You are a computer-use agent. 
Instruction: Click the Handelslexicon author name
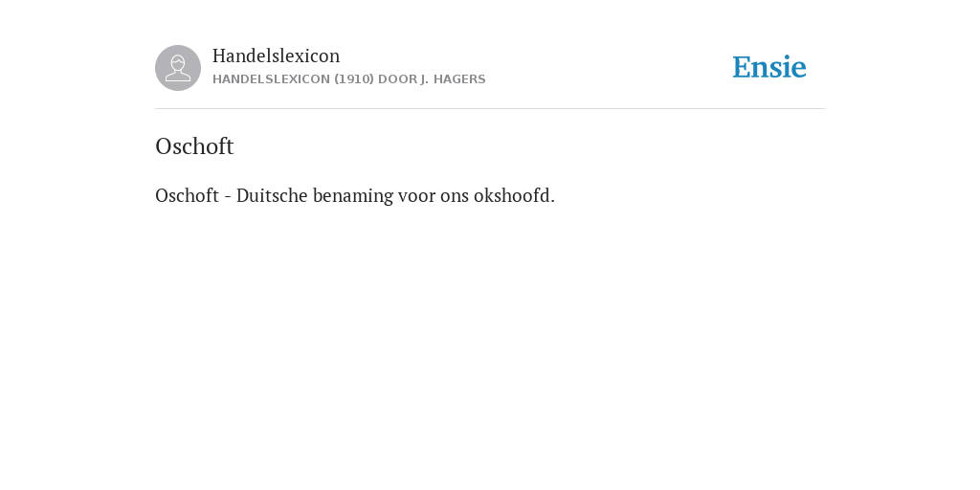(277, 56)
